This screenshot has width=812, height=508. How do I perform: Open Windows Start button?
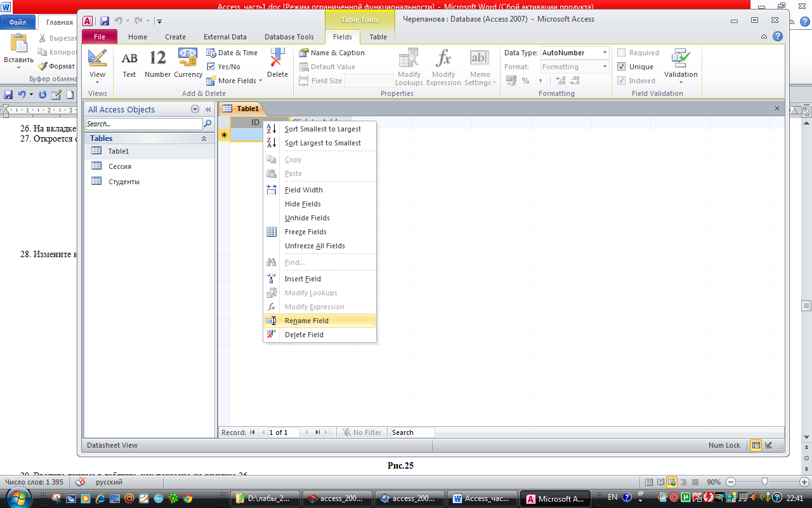pos(18,498)
